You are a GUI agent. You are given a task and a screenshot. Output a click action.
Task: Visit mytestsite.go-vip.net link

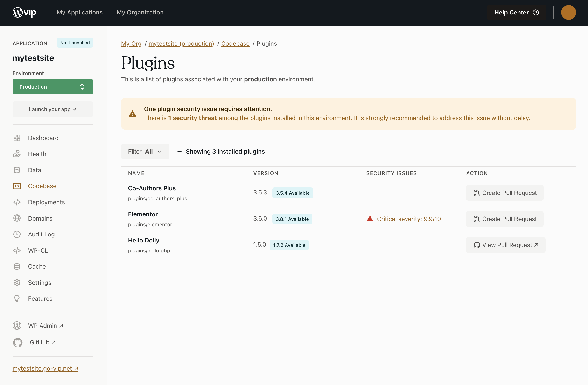45,368
